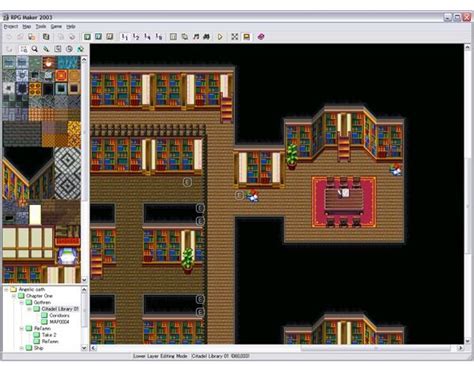The image size is (474, 366).
Task: Select the Take 2 map
Action: [49, 335]
